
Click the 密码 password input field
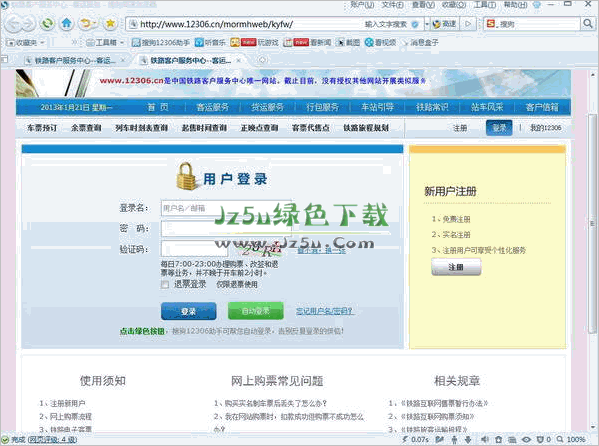pyautogui.click(x=226, y=229)
